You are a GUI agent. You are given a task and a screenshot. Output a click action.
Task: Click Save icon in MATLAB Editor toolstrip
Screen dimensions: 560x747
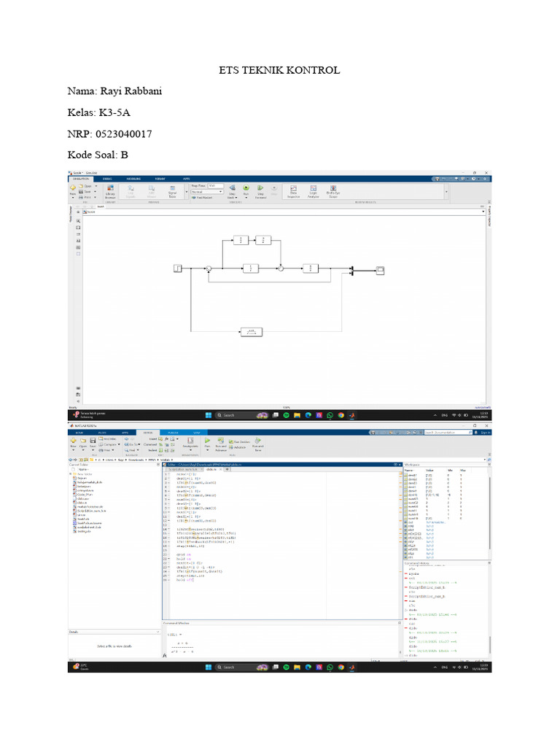(x=93, y=443)
